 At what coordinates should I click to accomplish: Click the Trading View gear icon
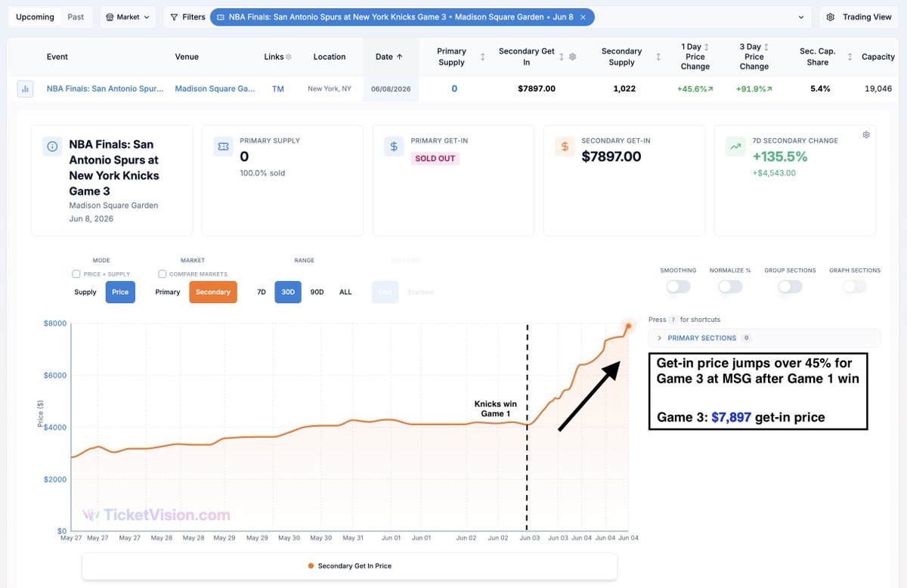click(831, 17)
